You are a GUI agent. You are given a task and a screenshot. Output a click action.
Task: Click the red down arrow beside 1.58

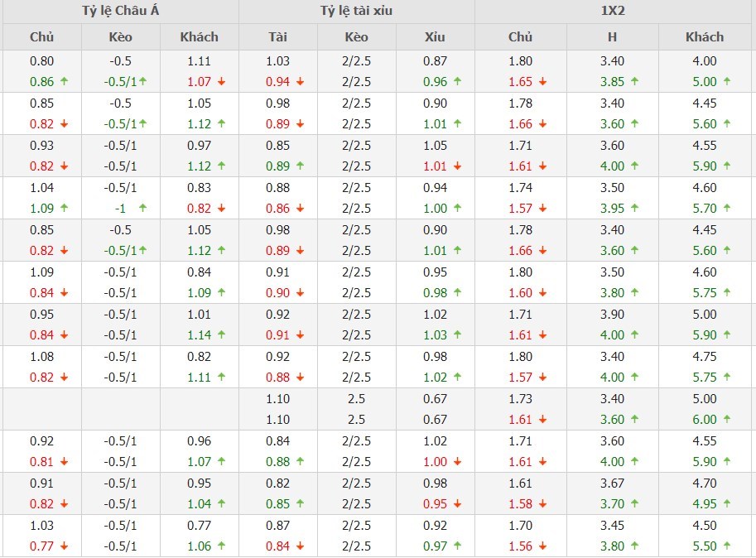point(543,504)
